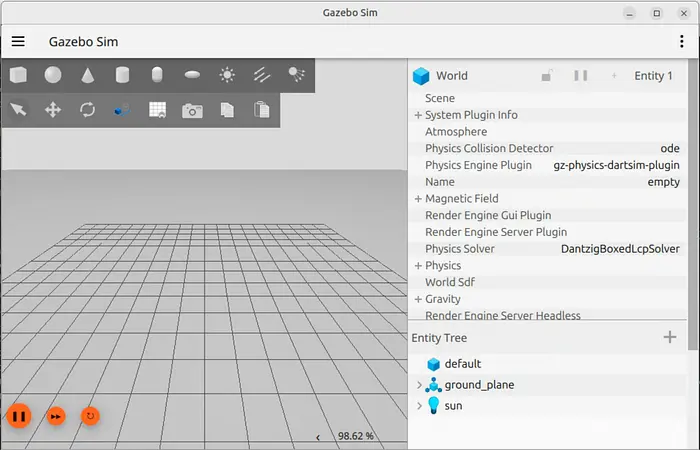Viewport: 700px width, 450px height.
Task: Activate the translate mode tool
Action: click(53, 109)
